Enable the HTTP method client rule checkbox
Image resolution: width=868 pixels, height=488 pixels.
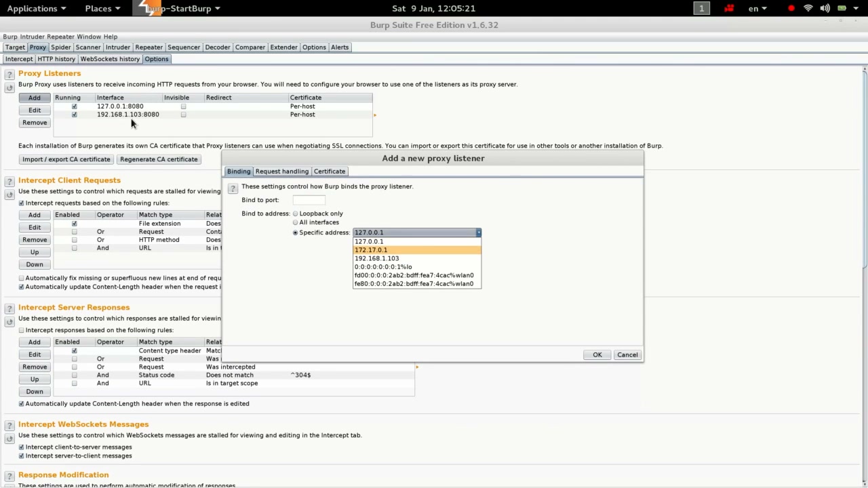[x=75, y=240]
